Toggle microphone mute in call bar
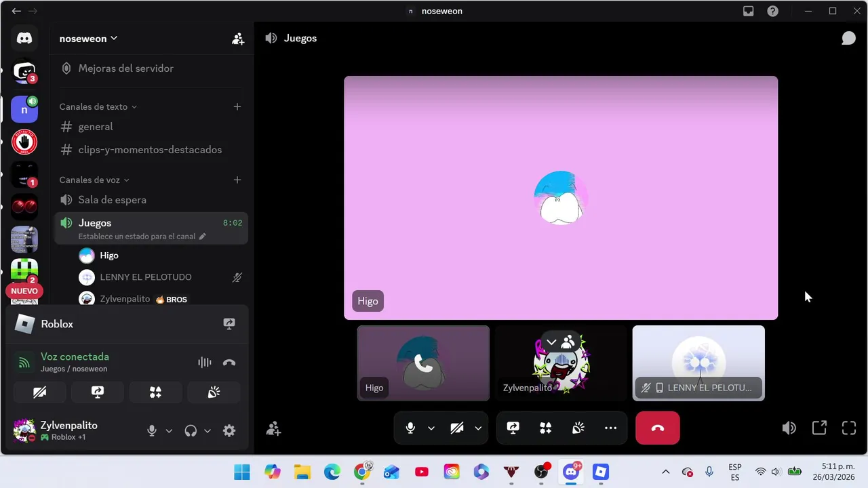This screenshot has width=868, height=488. tap(410, 428)
